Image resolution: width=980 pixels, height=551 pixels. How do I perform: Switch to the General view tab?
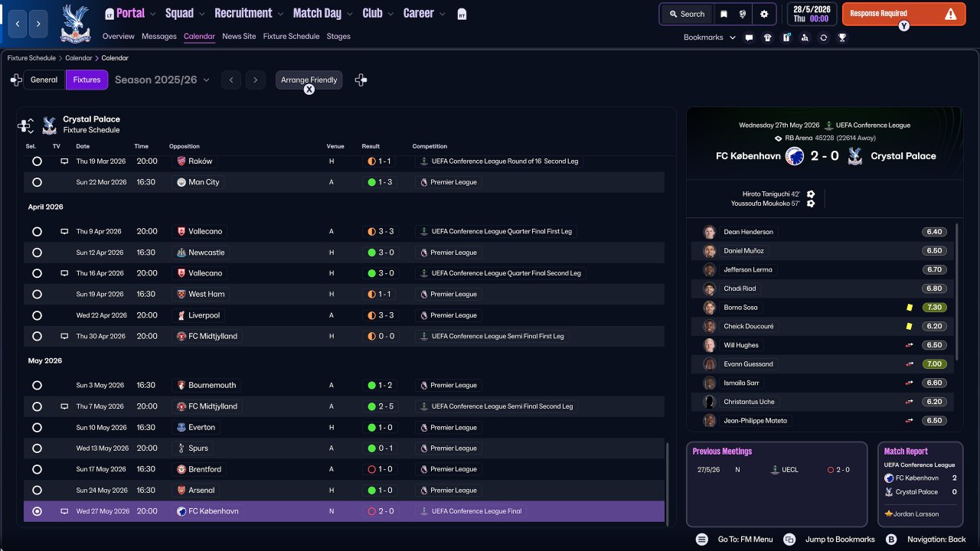[44, 80]
